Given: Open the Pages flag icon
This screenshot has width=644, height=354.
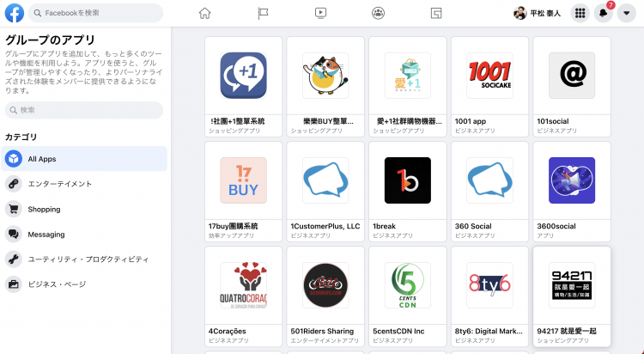Looking at the screenshot, I should [263, 13].
